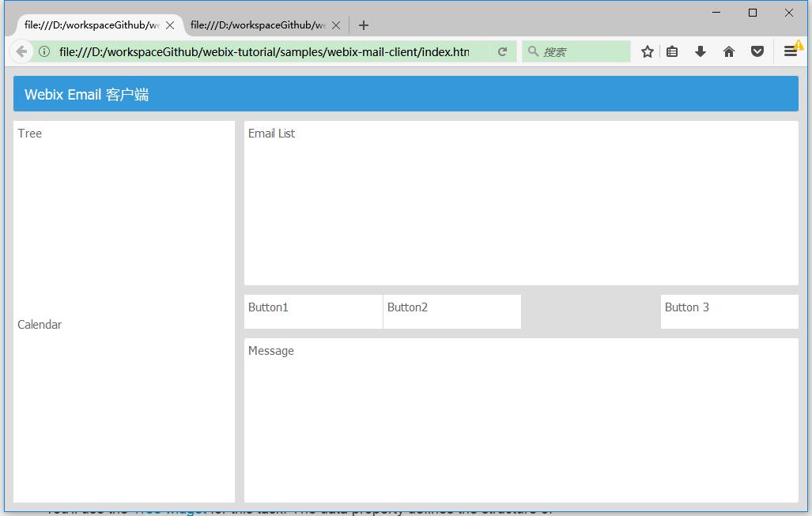
Task: Click the Message panel label
Action: tap(271, 351)
